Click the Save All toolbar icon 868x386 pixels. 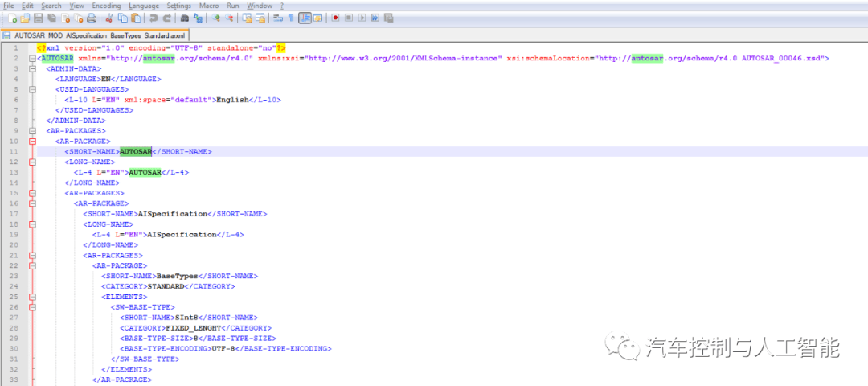point(51,18)
